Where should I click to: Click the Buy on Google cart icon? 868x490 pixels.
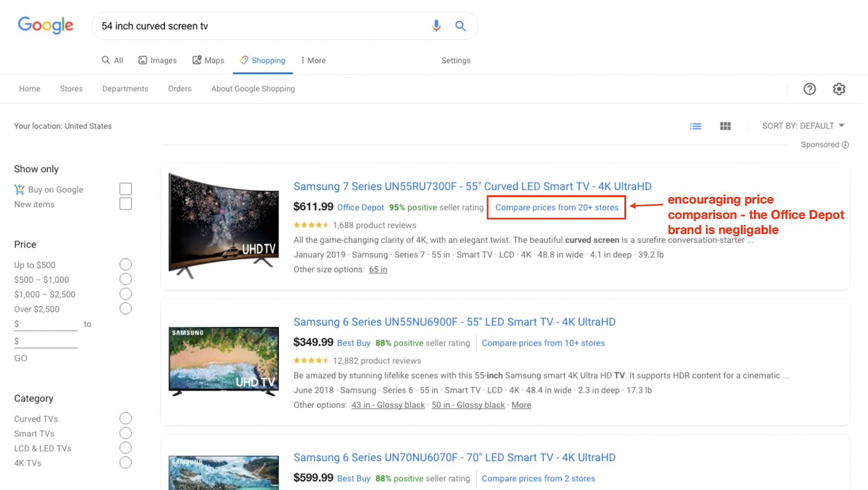click(20, 189)
